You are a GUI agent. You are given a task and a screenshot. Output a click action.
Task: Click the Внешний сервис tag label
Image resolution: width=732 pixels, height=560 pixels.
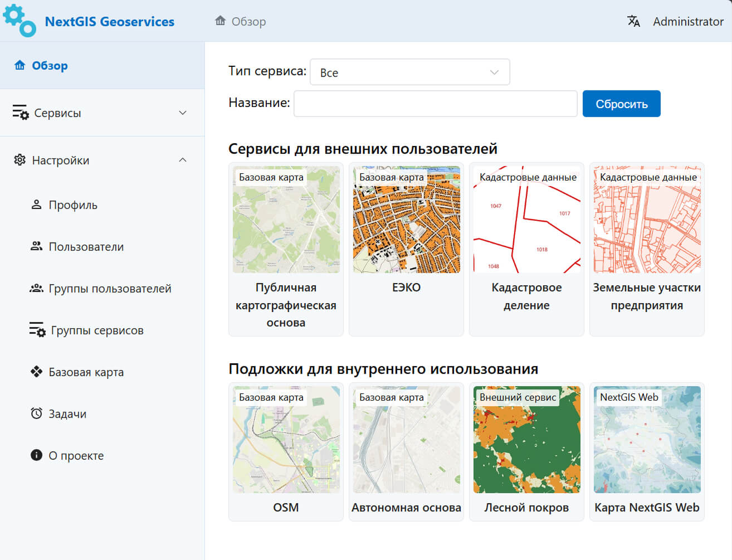518,397
